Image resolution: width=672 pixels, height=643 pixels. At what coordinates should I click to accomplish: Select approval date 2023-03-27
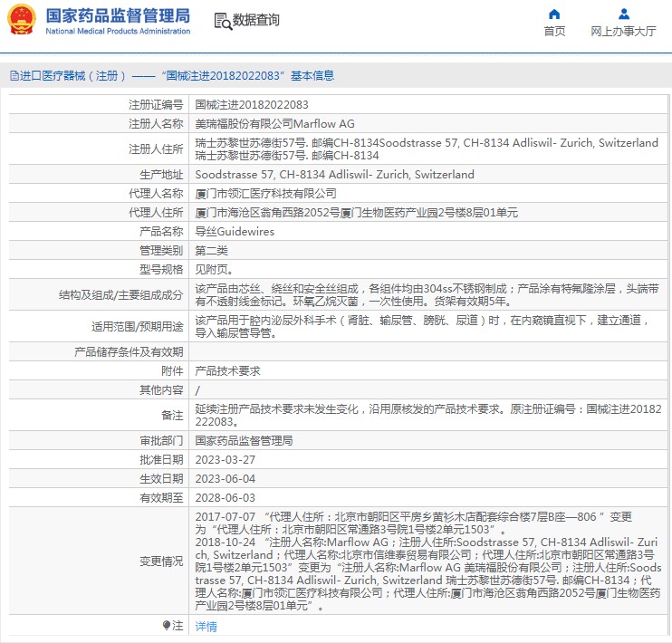[x=226, y=459]
